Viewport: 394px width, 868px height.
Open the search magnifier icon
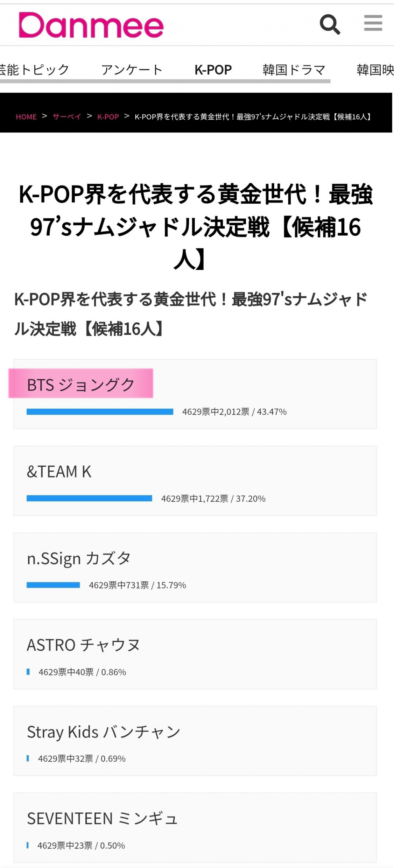click(x=330, y=25)
